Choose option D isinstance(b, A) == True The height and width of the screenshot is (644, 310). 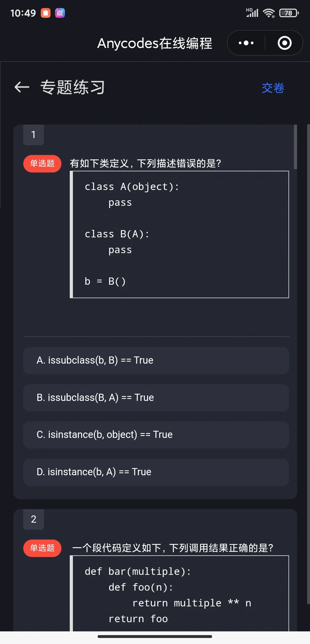coord(156,472)
